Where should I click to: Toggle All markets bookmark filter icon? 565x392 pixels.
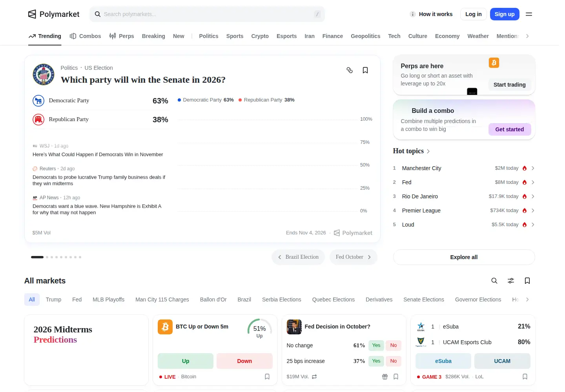(x=527, y=281)
